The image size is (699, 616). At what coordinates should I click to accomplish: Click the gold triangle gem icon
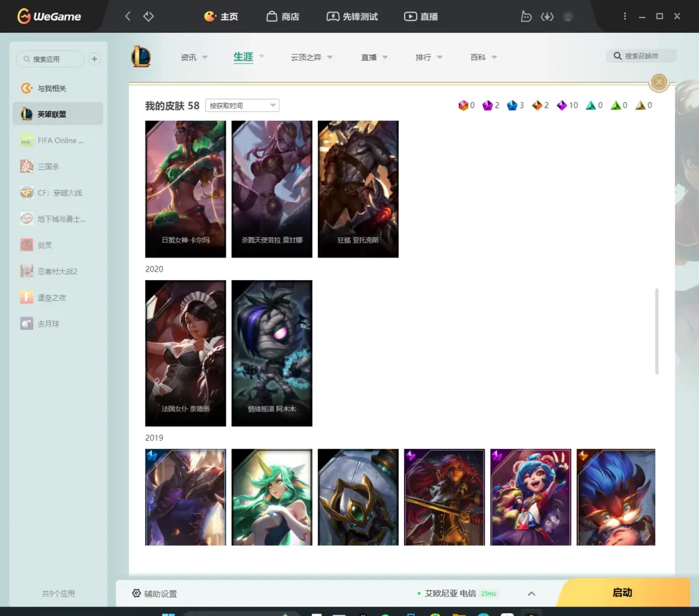(x=640, y=105)
